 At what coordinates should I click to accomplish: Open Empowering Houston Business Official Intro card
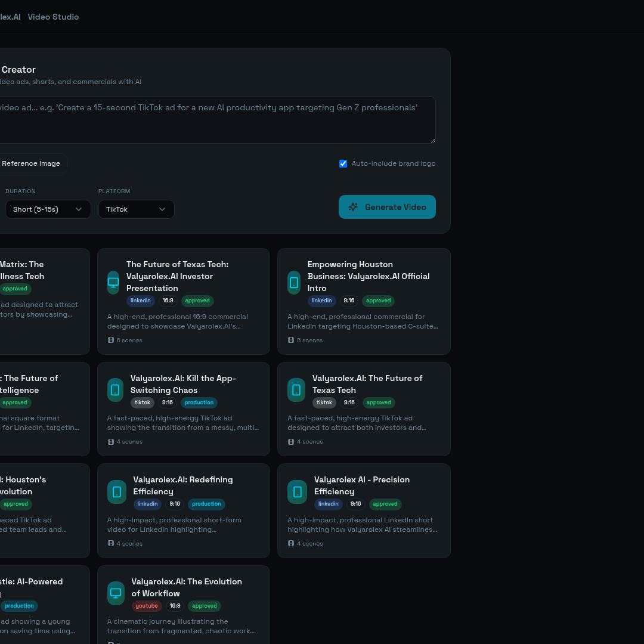point(369,277)
